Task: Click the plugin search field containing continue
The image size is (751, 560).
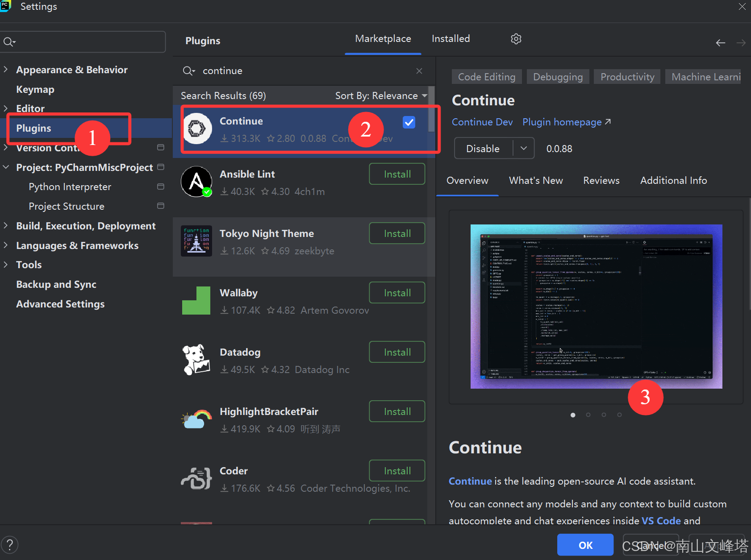Action: (x=304, y=71)
